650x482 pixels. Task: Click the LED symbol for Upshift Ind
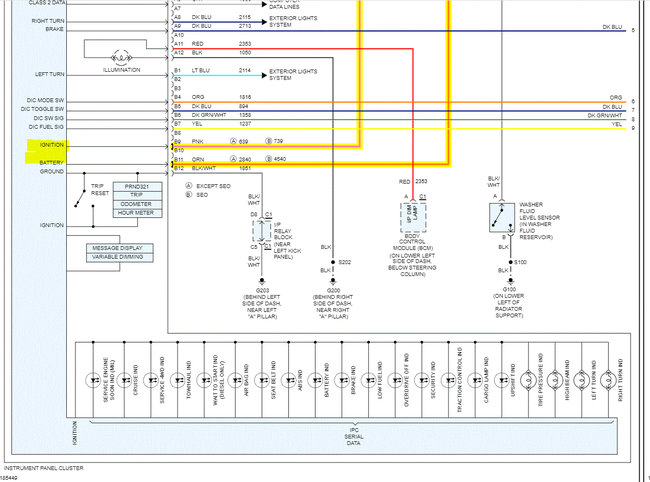click(502, 380)
